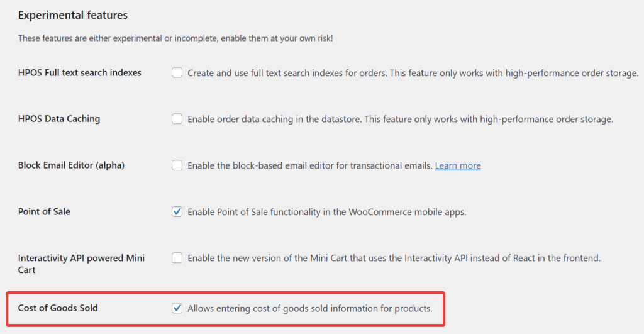The width and height of the screenshot is (644, 334).
Task: Click 'Enable Point of Sale functionality' description text
Action: pyautogui.click(x=326, y=212)
